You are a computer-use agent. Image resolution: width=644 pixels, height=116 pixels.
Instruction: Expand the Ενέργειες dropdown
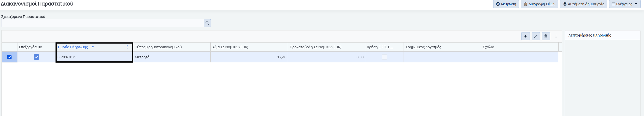625,4
